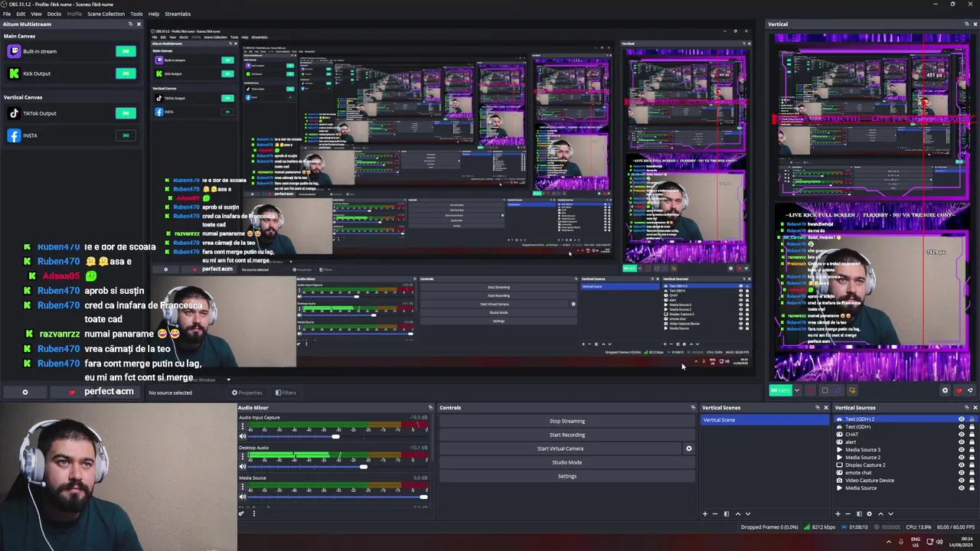Open Audio Input Capture three-dot options
980x551 pixels.
tap(243, 426)
